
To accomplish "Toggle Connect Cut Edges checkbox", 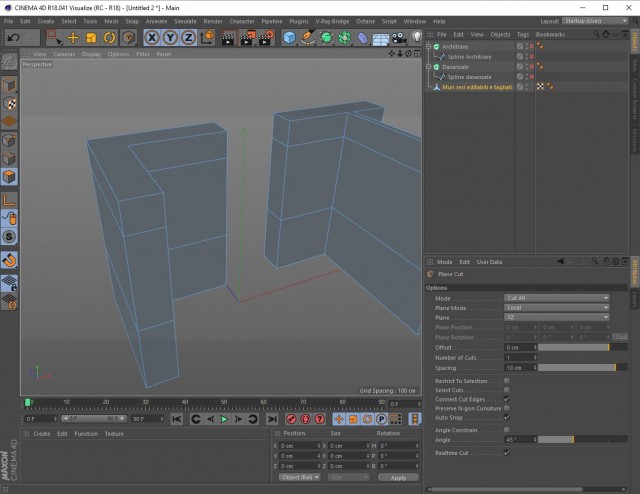I will (x=507, y=399).
